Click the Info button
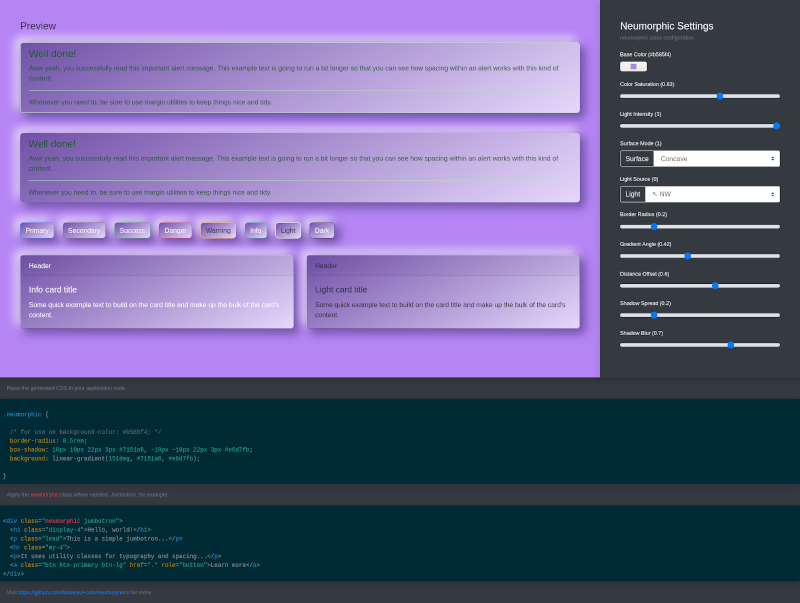Screen dimensions: 800x603 pyautogui.click(x=256, y=230)
